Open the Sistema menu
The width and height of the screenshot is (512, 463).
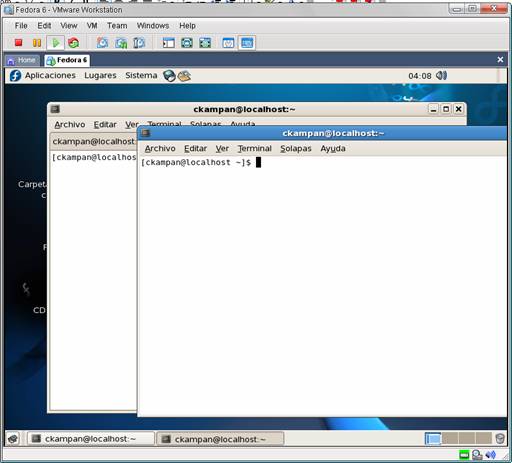tap(141, 76)
